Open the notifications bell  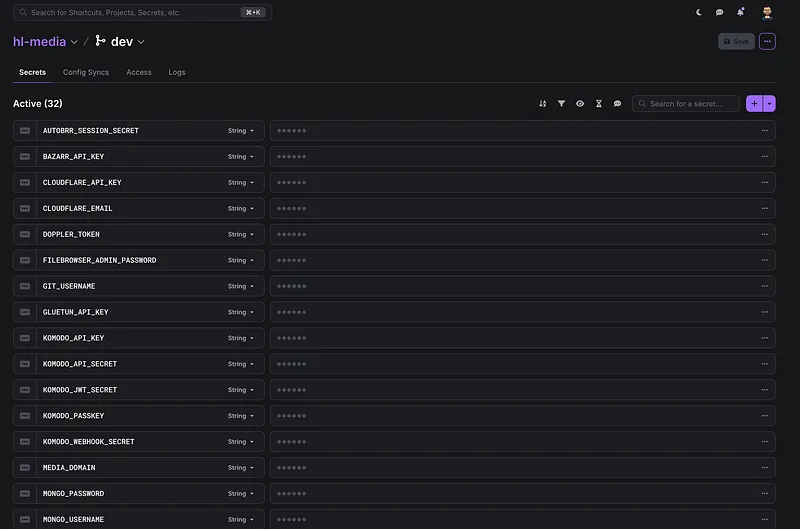coord(741,13)
